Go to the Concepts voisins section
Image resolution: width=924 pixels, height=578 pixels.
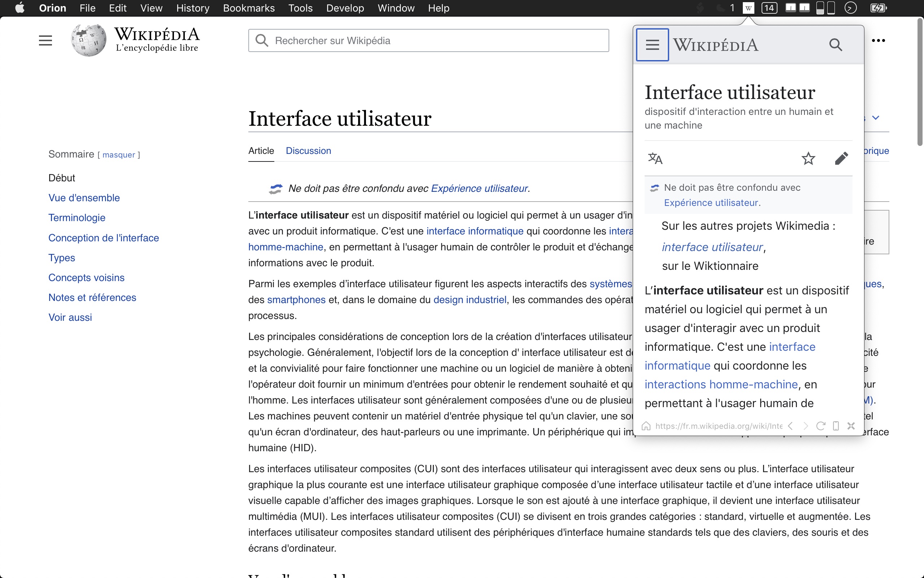pyautogui.click(x=86, y=277)
